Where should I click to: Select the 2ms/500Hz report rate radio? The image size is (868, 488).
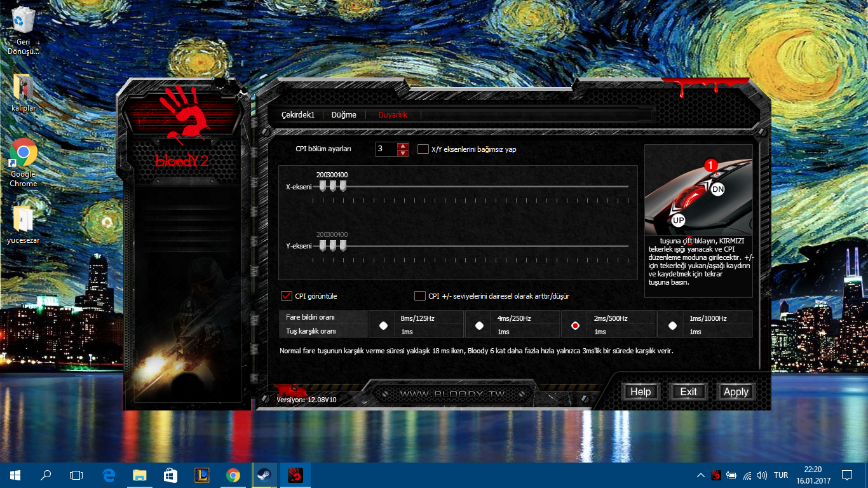(575, 325)
